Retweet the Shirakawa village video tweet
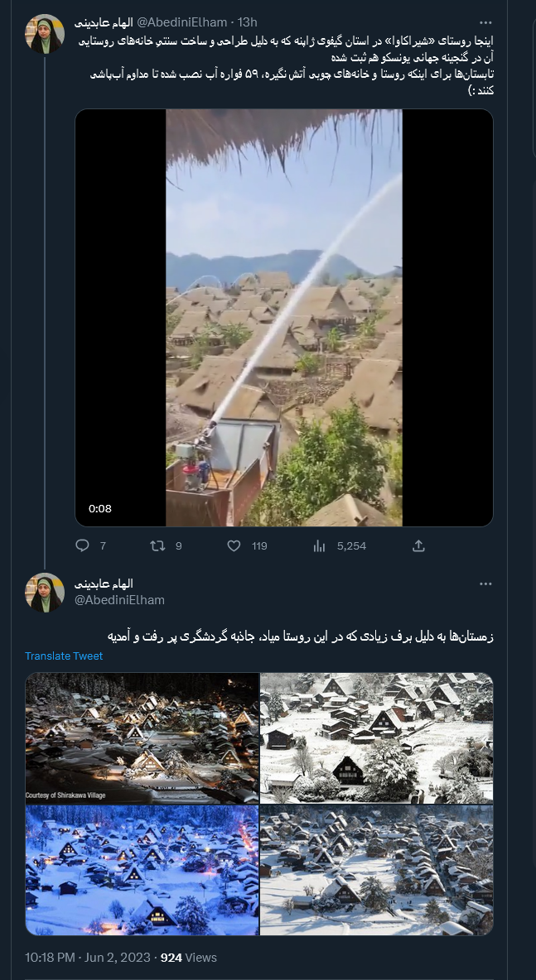This screenshot has height=980, width=536. 156,545
